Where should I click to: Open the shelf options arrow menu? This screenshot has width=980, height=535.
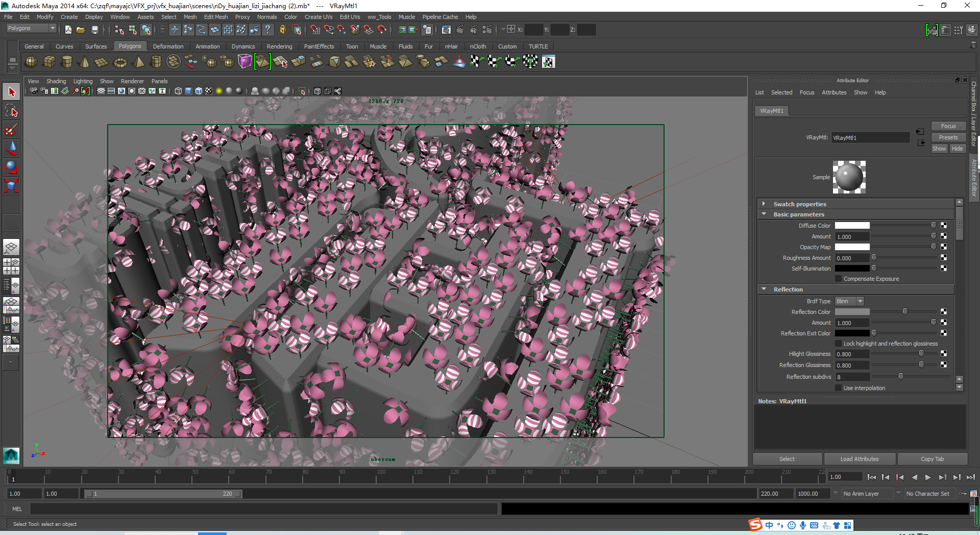click(x=13, y=68)
